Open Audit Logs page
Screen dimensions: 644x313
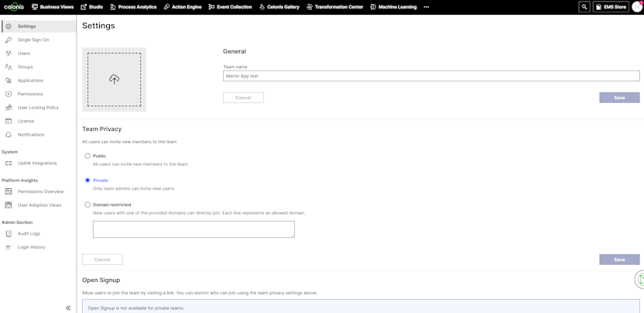(29, 234)
